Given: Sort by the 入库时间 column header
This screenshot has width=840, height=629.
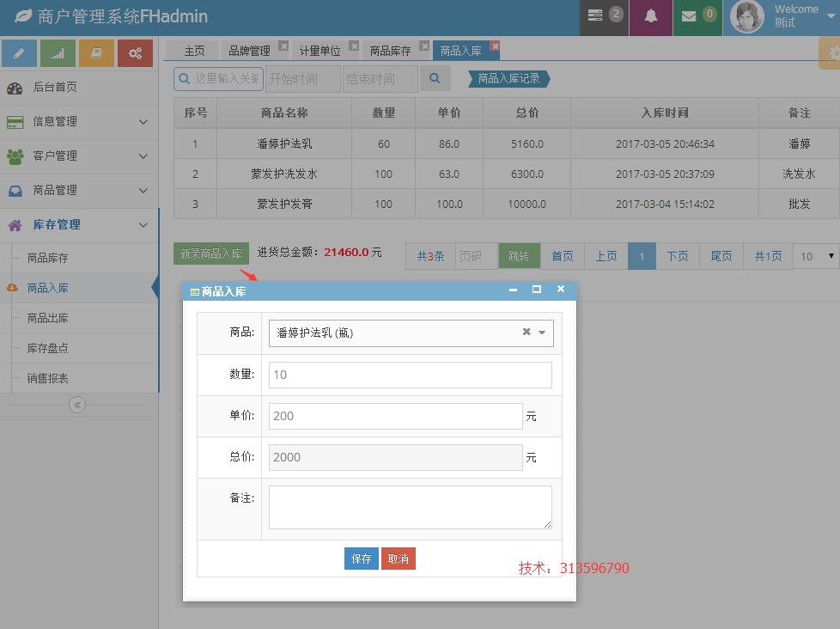Looking at the screenshot, I should (x=665, y=113).
